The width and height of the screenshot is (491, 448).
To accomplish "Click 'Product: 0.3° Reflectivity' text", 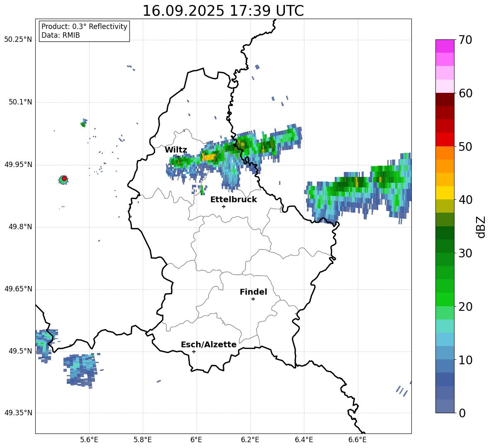I will (84, 27).
